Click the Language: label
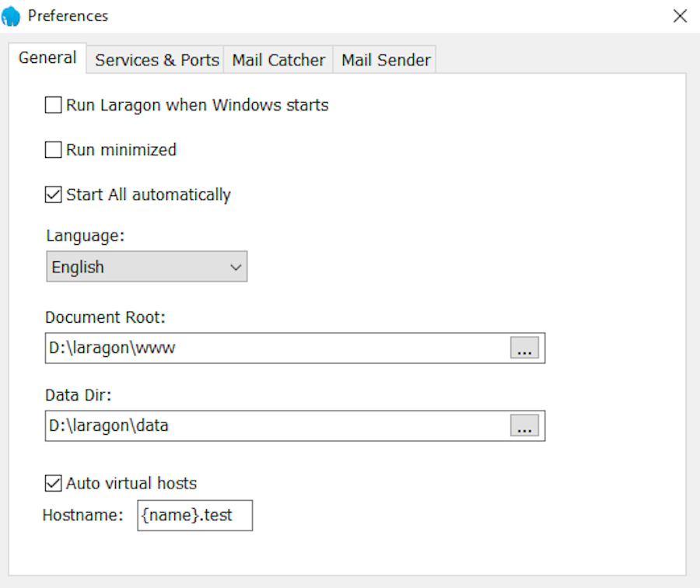The width and height of the screenshot is (700, 588). click(86, 236)
